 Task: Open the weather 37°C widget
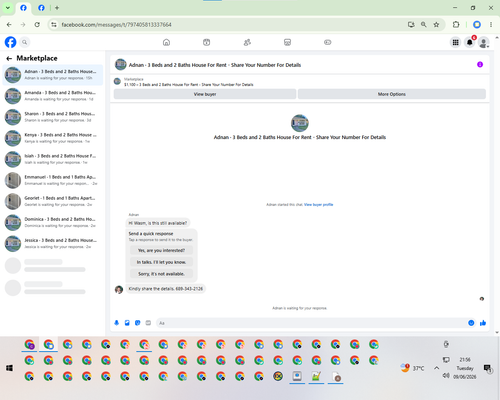412,368
